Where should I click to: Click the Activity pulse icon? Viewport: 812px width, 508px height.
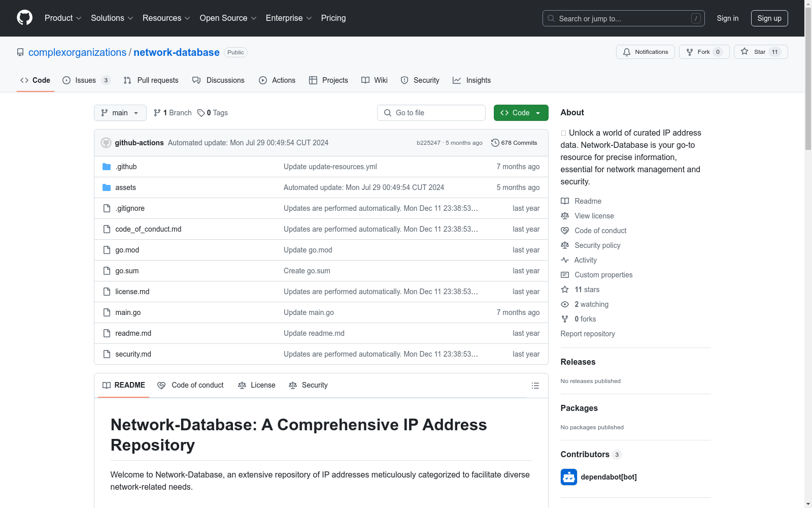(565, 260)
